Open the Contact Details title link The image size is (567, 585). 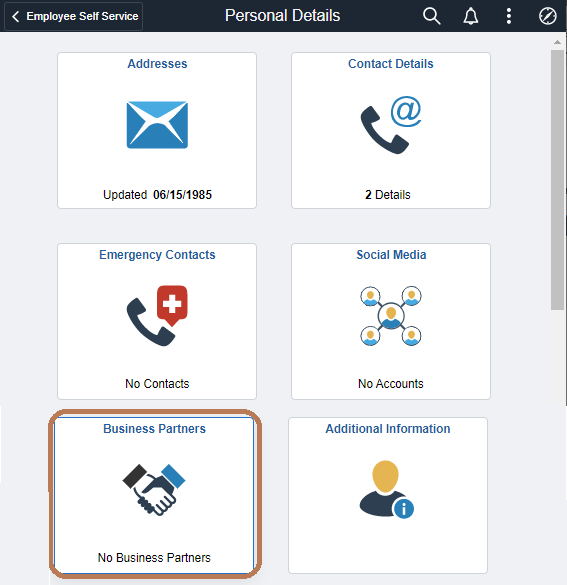391,64
